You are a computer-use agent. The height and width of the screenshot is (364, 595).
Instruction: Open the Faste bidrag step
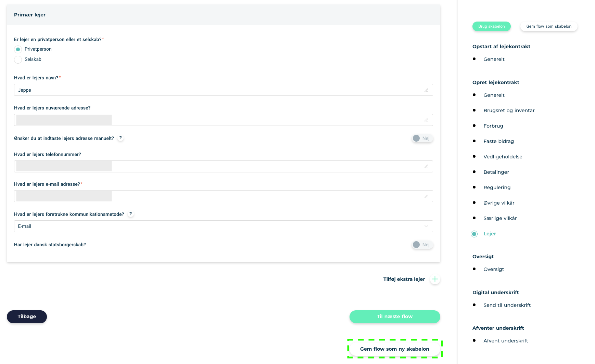click(x=499, y=141)
